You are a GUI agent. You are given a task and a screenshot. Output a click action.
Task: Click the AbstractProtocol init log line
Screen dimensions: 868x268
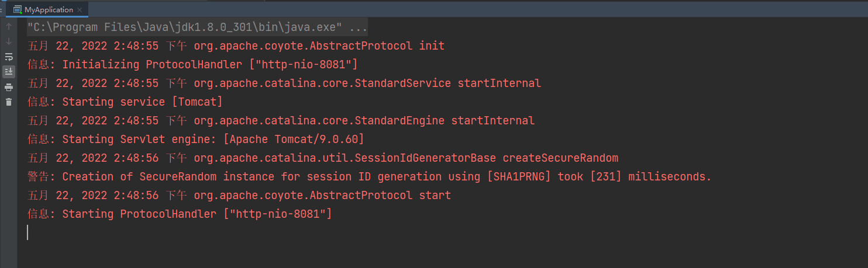point(236,46)
